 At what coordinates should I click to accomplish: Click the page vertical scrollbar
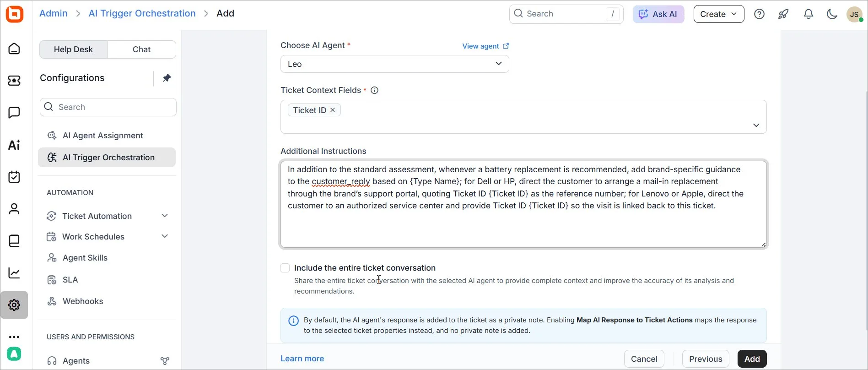pyautogui.click(x=866, y=211)
